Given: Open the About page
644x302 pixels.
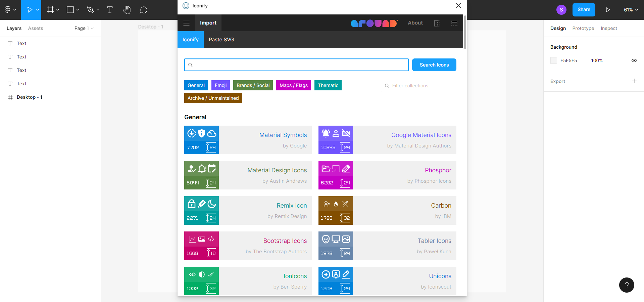Looking at the screenshot, I should click(x=415, y=23).
